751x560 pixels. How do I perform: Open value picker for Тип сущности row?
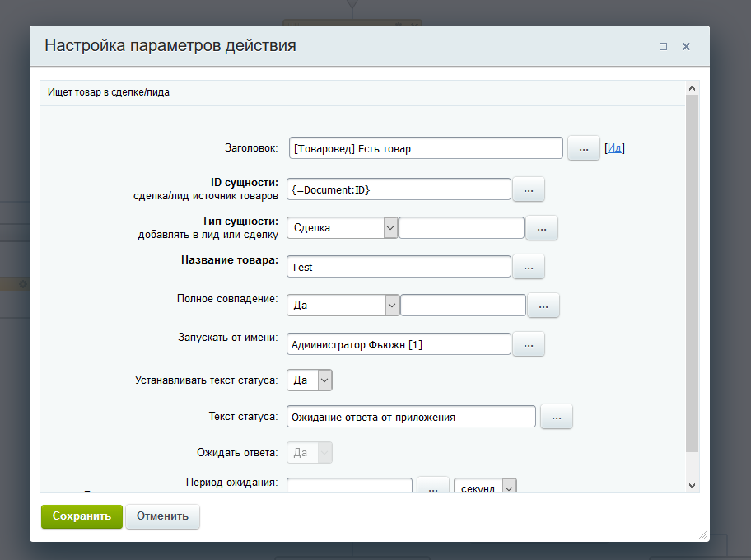coord(542,228)
